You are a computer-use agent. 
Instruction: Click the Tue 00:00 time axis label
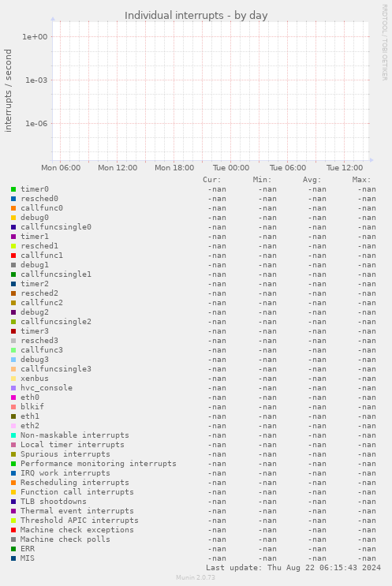[x=231, y=168]
